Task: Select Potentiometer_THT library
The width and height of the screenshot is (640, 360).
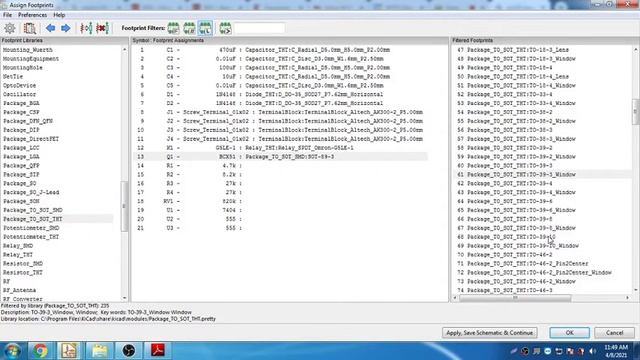Action: [31, 237]
